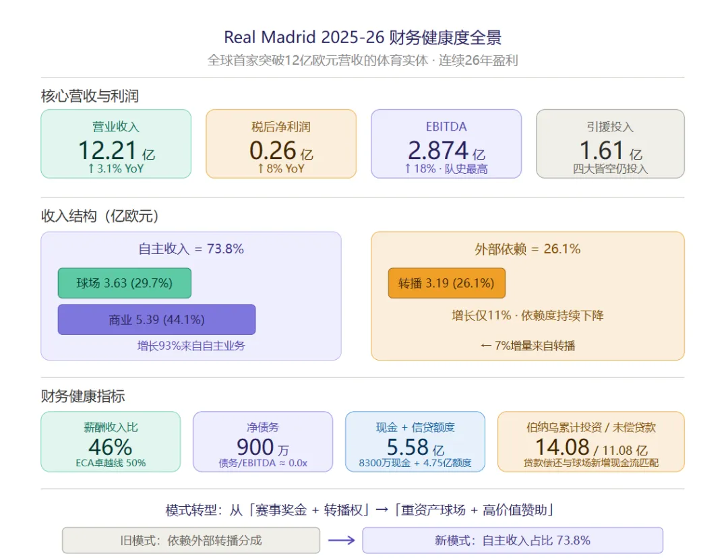Click the ↑ 18% · 队史最高 text
Image resolution: width=728 pixels, height=560 pixels.
pyautogui.click(x=446, y=168)
